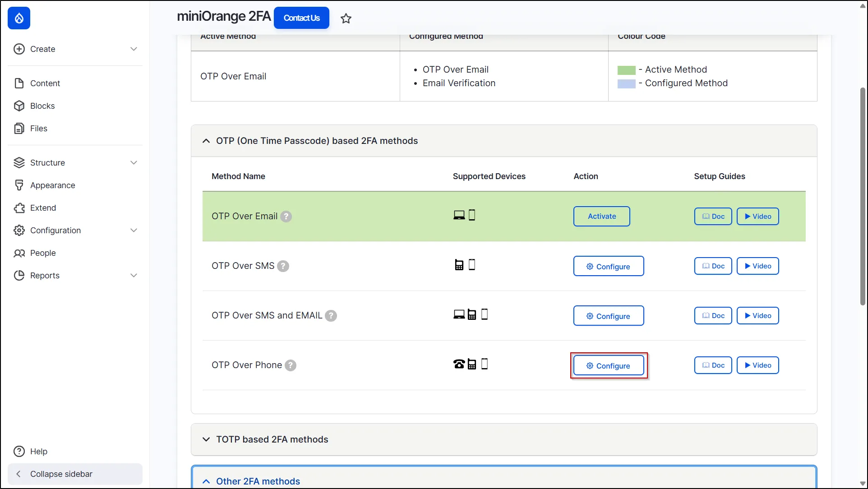Click the Drupal drop logo icon
This screenshot has width=868, height=489.
(19, 18)
